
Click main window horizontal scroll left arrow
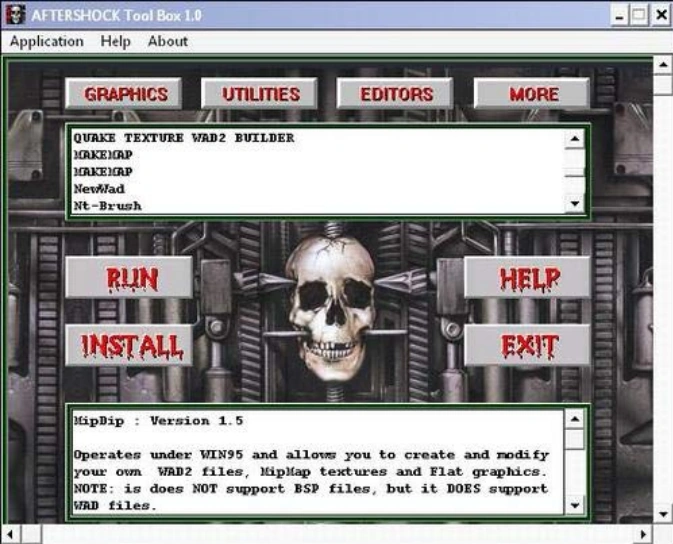tap(10, 534)
